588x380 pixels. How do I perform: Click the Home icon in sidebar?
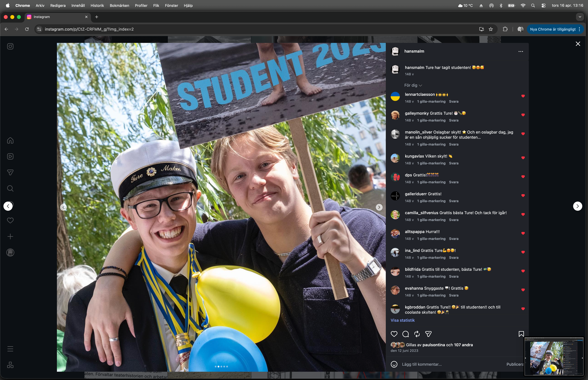tap(10, 140)
